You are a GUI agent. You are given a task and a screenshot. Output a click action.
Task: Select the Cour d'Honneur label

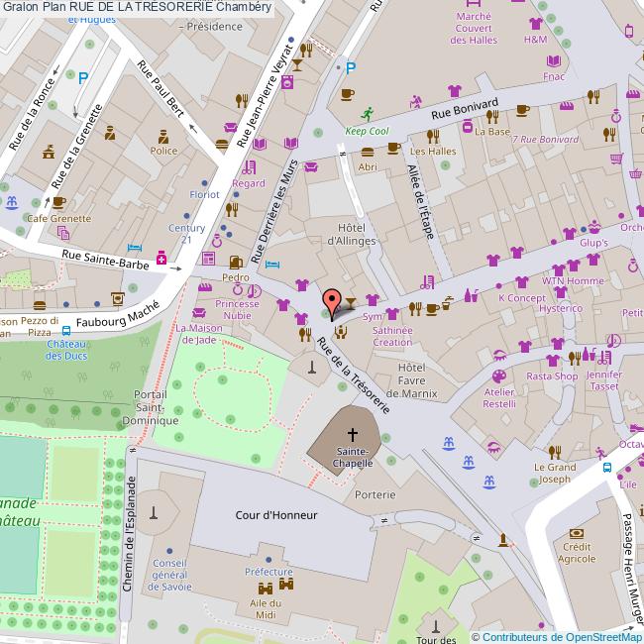(276, 515)
